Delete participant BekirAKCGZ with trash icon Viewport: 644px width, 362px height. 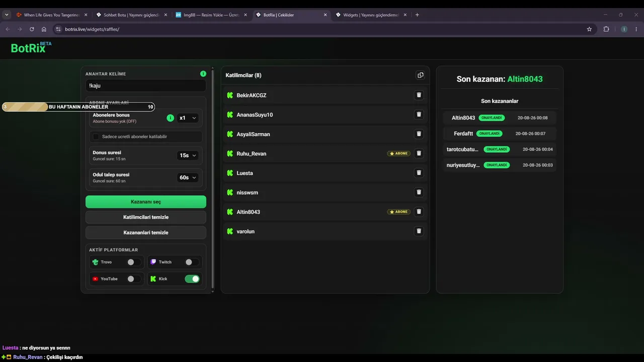419,95
